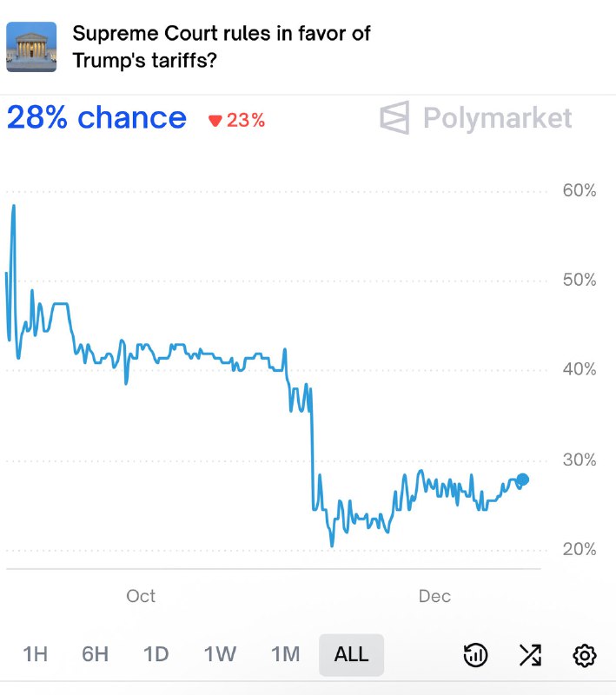Switch to the 1W tab
Image resolution: width=616 pixels, height=695 pixels.
(x=220, y=656)
